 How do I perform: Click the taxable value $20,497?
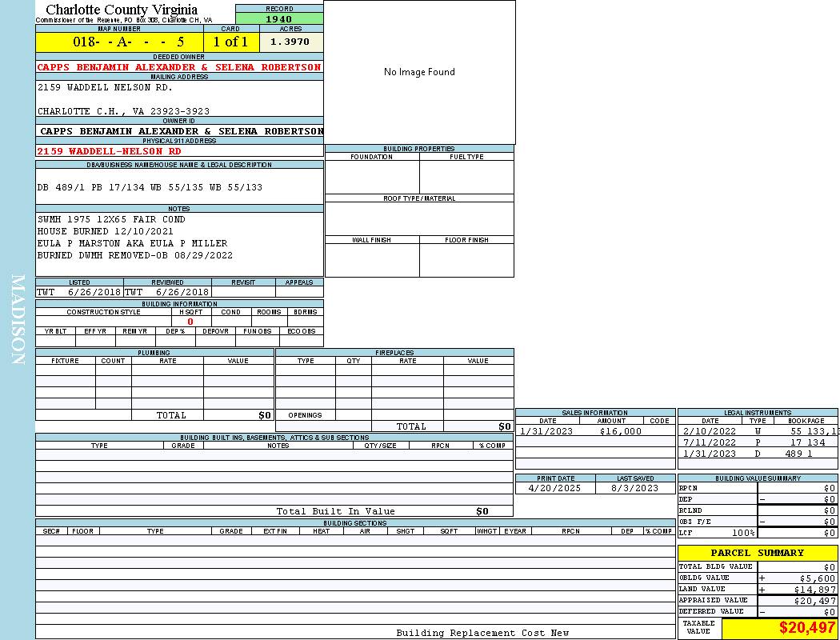(x=806, y=628)
